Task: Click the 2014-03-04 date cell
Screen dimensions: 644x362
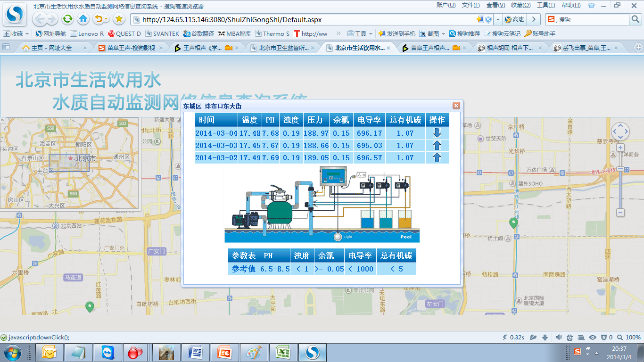Action: pos(216,133)
